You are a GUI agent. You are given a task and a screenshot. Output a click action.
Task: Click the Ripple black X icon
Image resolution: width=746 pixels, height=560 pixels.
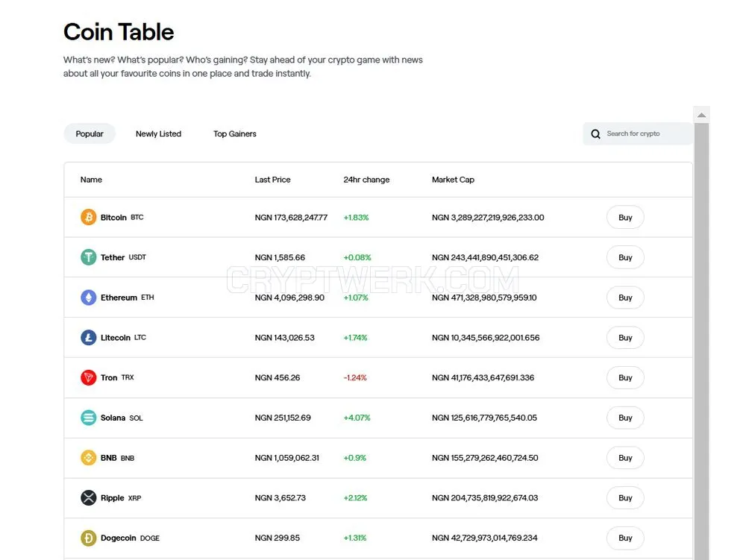click(89, 497)
